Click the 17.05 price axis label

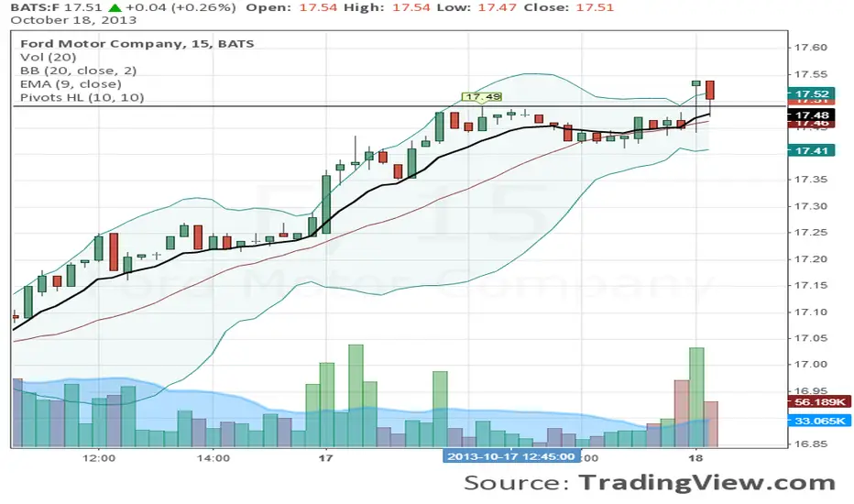(x=810, y=338)
